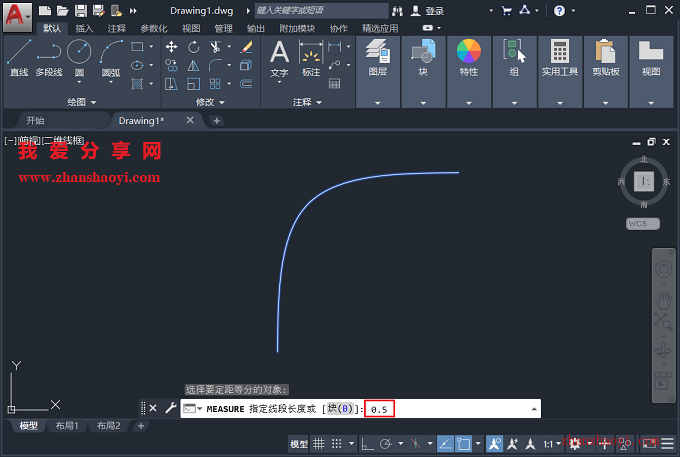Image resolution: width=680 pixels, height=457 pixels.
Task: Click the ViewCube top face
Action: click(644, 181)
